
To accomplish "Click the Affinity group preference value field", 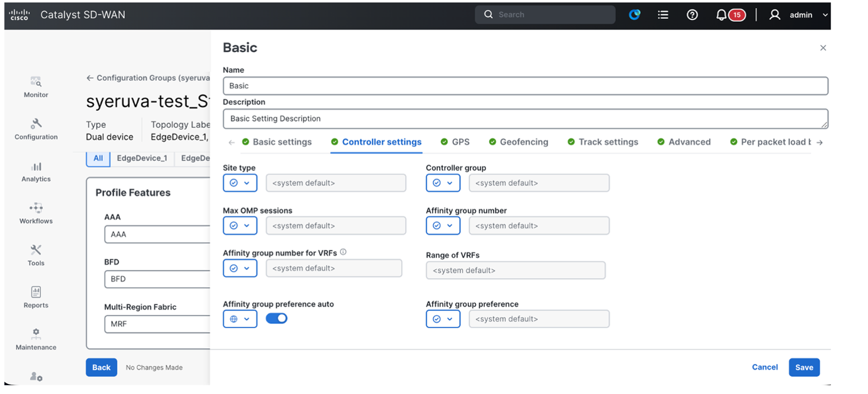I will pyautogui.click(x=539, y=319).
